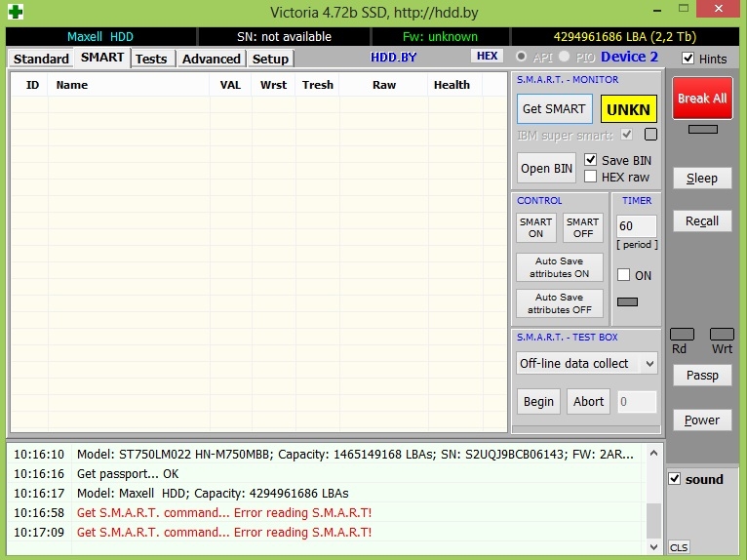Click the 4294961686 LBA capacity field
This screenshot has width=747, height=560.
(x=625, y=37)
